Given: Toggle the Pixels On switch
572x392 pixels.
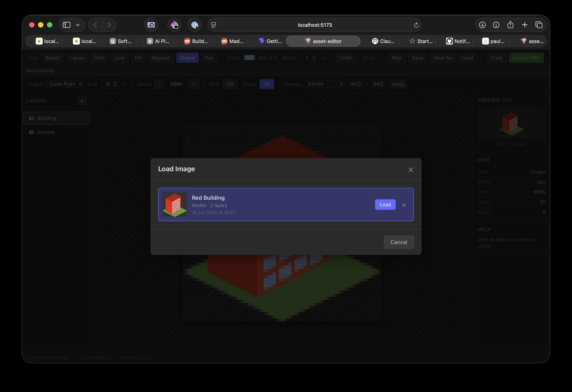Looking at the screenshot, I should coord(267,84).
